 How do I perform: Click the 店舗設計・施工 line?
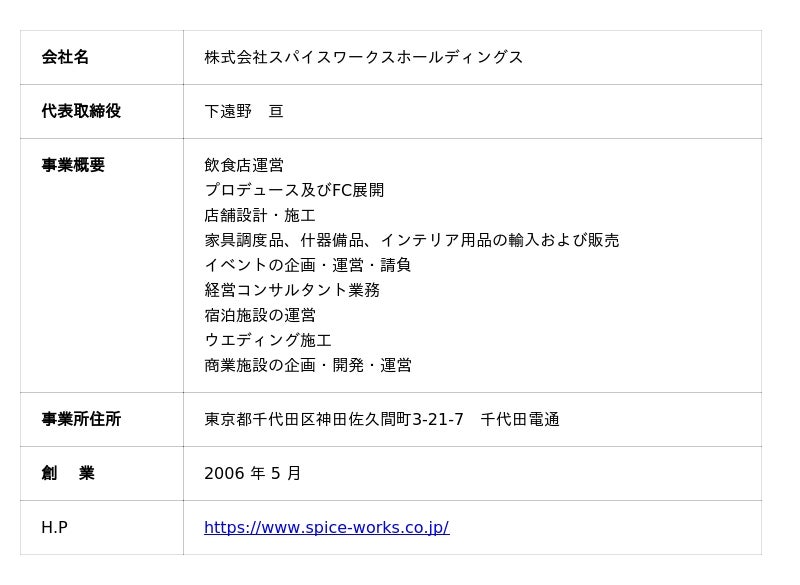pyautogui.click(x=260, y=215)
